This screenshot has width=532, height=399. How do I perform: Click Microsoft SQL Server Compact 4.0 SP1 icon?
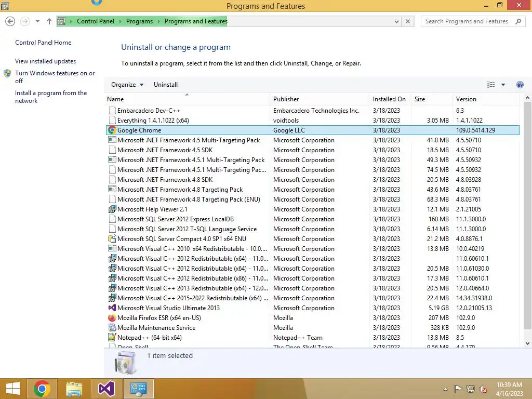point(112,239)
